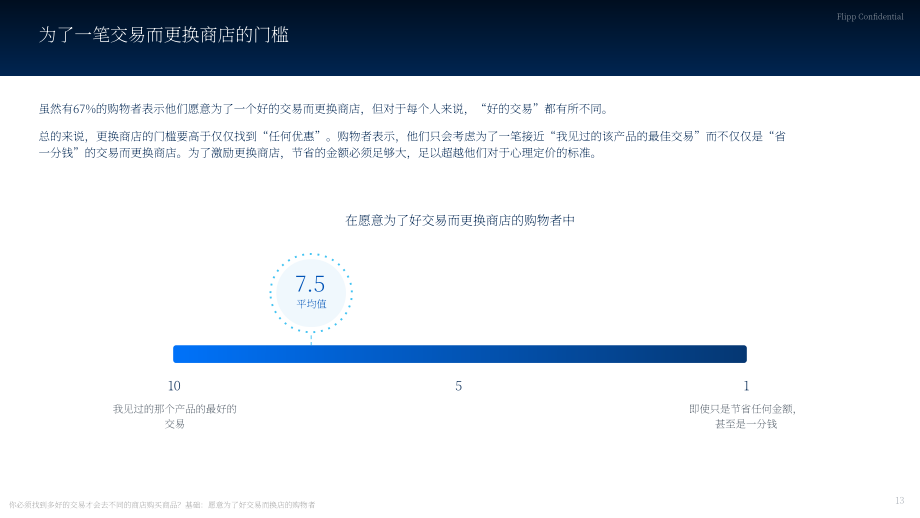This screenshot has width=920, height=518.
Task: Select the paragraph starting 虽然有67%的购物者
Action: [324, 109]
